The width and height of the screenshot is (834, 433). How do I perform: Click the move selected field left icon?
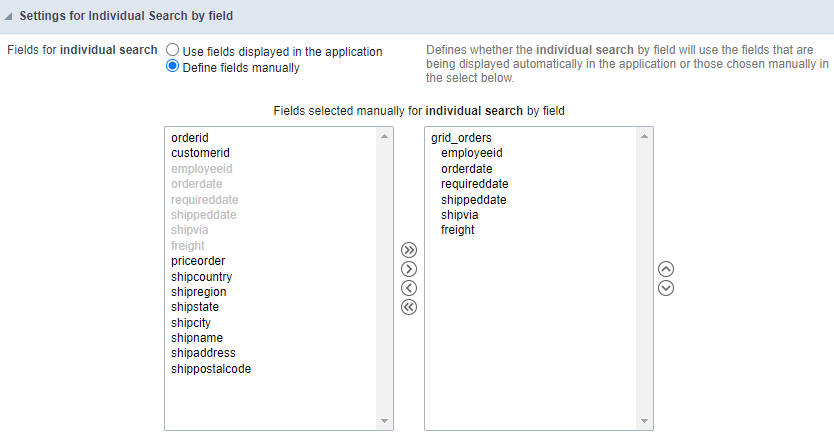(x=408, y=288)
